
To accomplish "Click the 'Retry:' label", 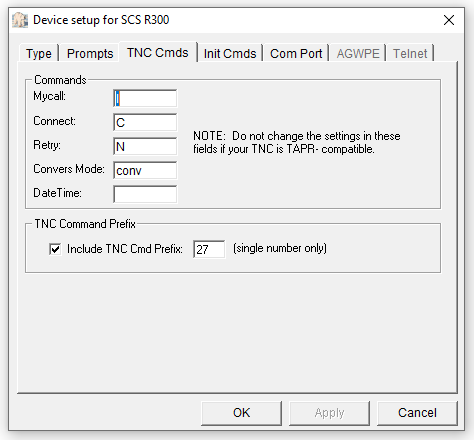I will point(47,145).
